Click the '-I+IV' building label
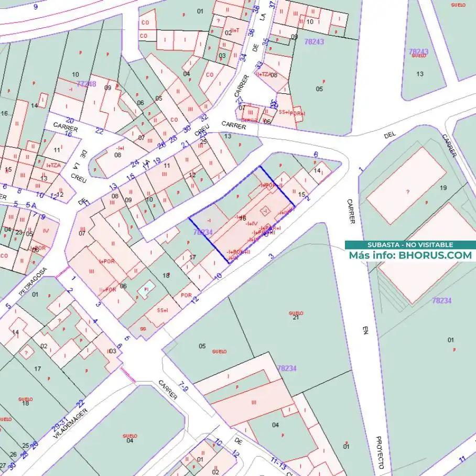 (x=252, y=223)
